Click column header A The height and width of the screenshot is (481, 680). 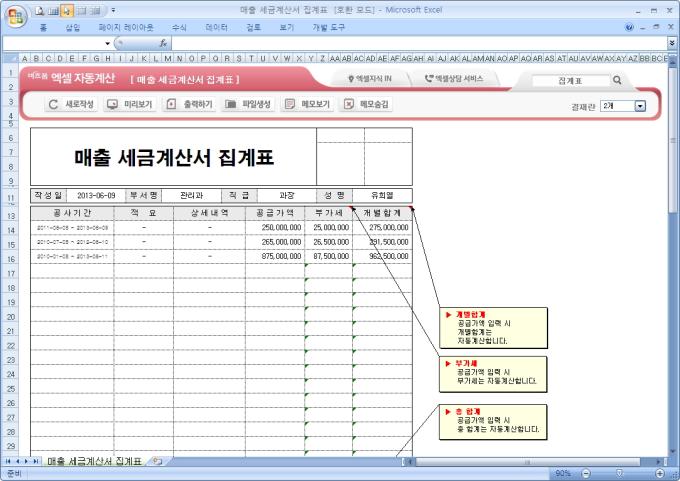(x=24, y=58)
